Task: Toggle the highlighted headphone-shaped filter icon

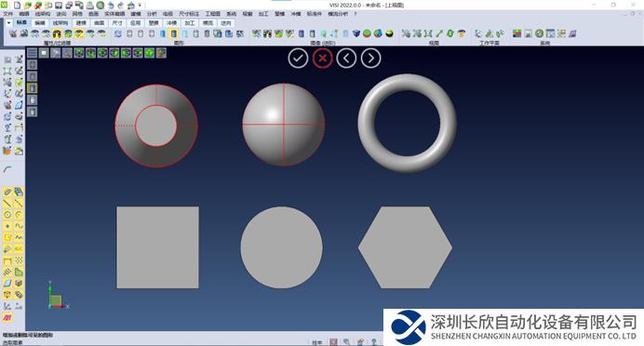Action: point(57,33)
